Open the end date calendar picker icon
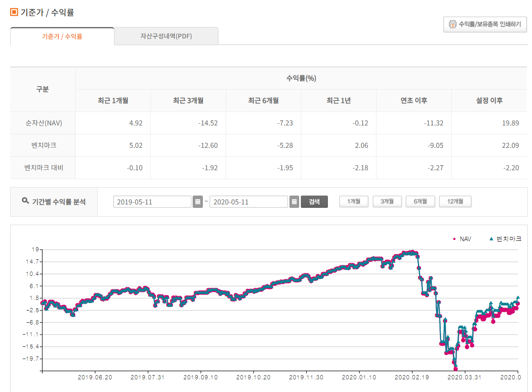This screenshot has width=532, height=392. point(294,202)
